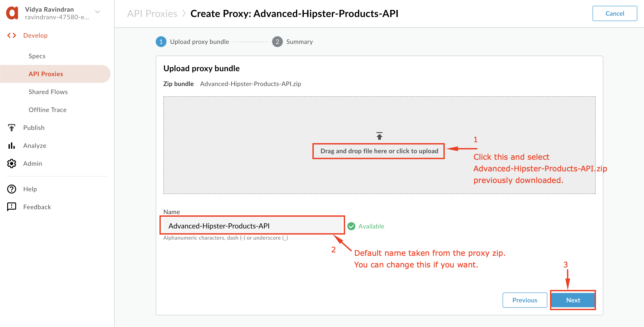
Task: Click the upload arrow icon in drop zone
Action: 379,136
